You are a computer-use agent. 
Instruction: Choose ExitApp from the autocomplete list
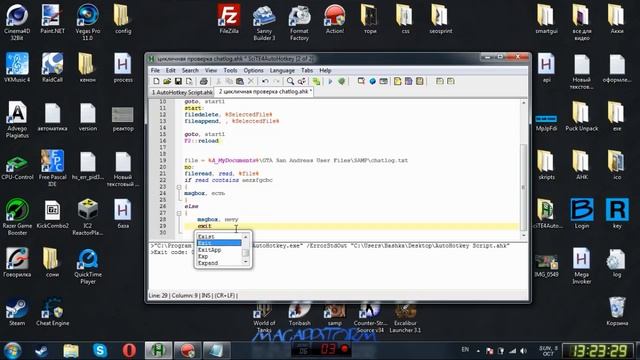tap(209, 250)
